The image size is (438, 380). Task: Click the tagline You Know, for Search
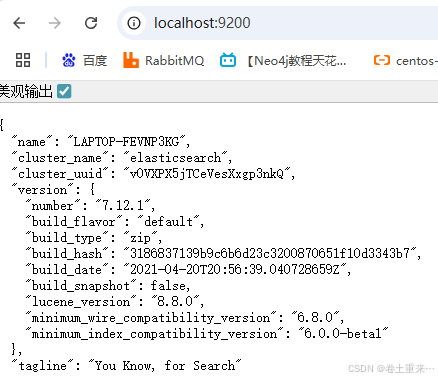[165, 366]
